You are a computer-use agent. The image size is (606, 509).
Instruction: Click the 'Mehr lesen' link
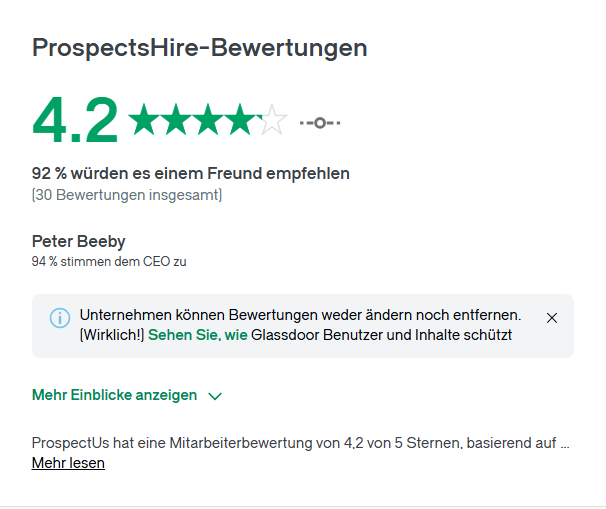[68, 463]
